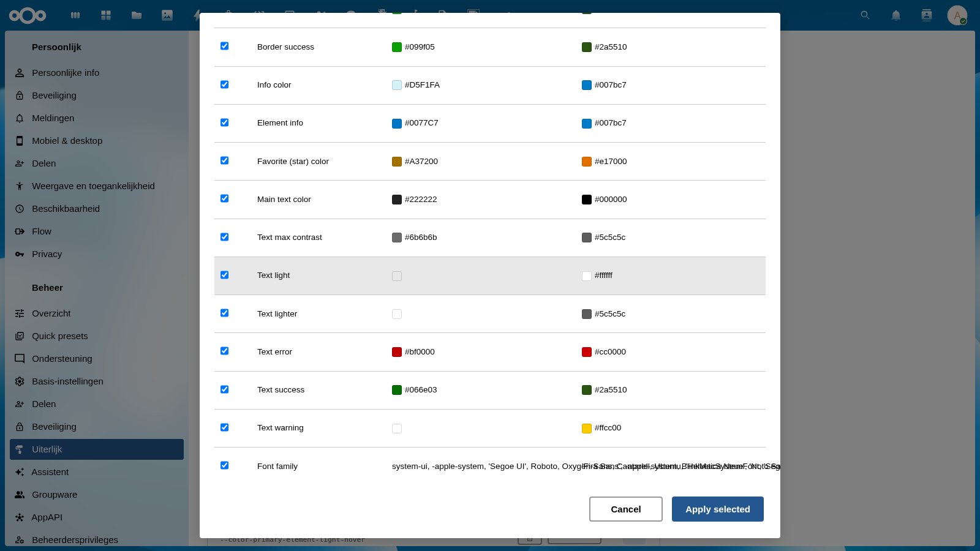980x551 pixels.
Task: Toggle the Text max contrast checkbox
Action: [224, 237]
